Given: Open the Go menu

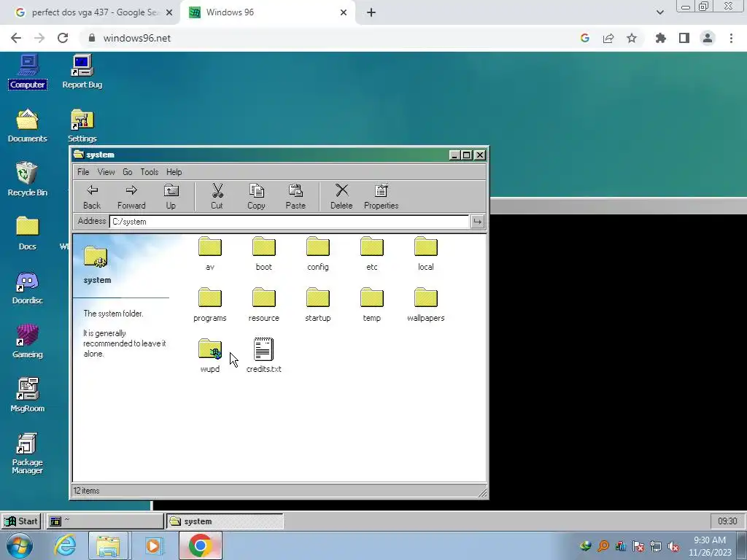Looking at the screenshot, I should coord(128,172).
